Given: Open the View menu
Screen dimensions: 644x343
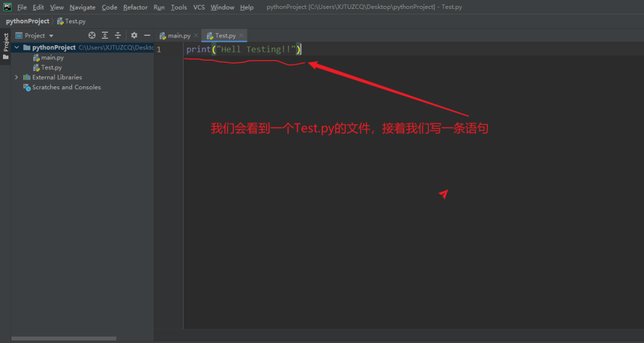Looking at the screenshot, I should [57, 7].
